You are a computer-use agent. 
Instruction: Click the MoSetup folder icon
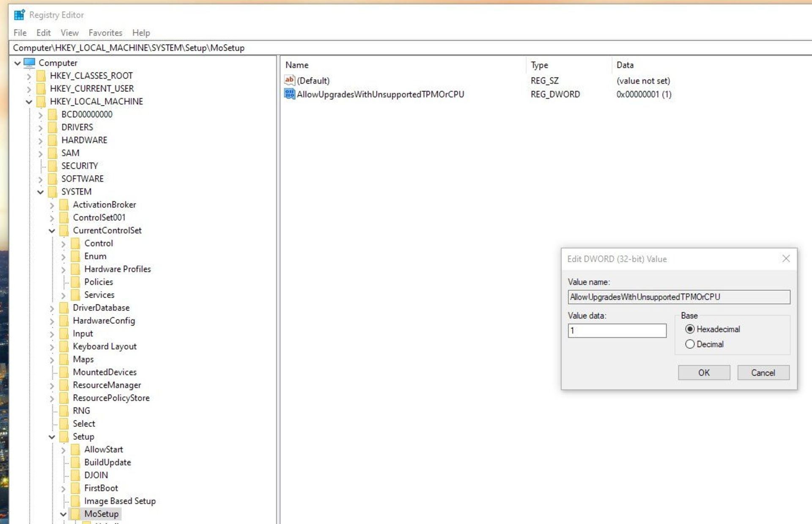[x=76, y=514]
